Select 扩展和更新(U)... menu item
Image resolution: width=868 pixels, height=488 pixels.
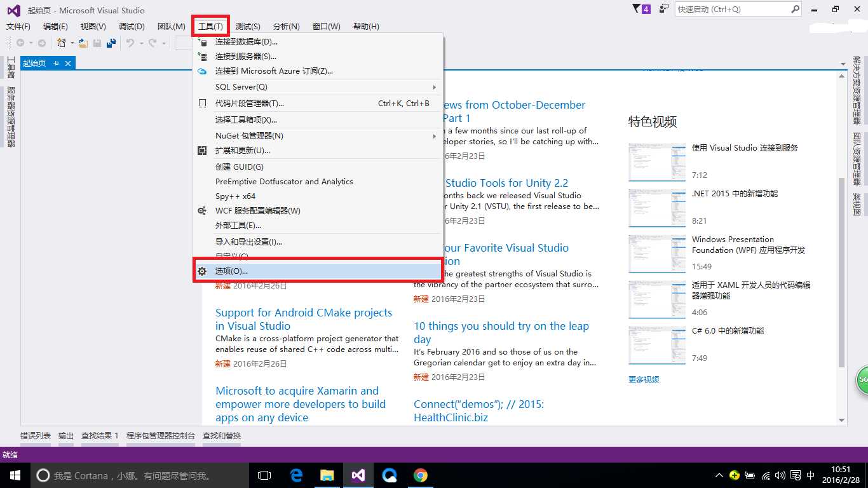tap(318, 151)
